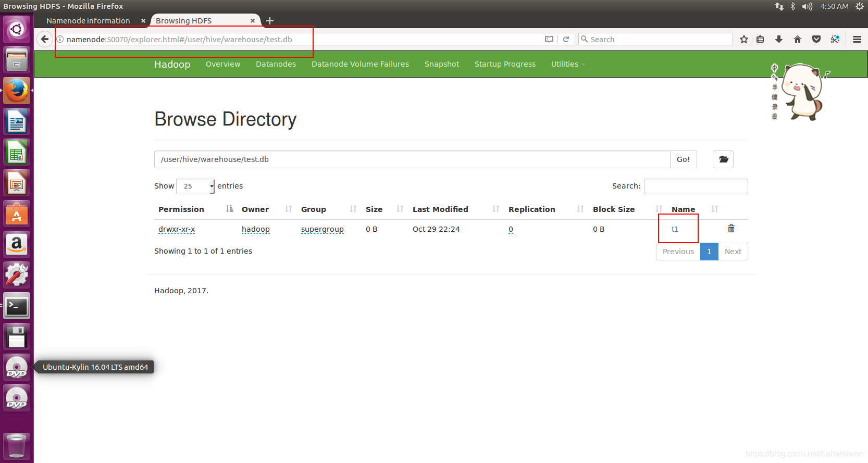Viewport: 868px width, 463px height.
Task: Sort table by Group column
Action: [x=329, y=209]
